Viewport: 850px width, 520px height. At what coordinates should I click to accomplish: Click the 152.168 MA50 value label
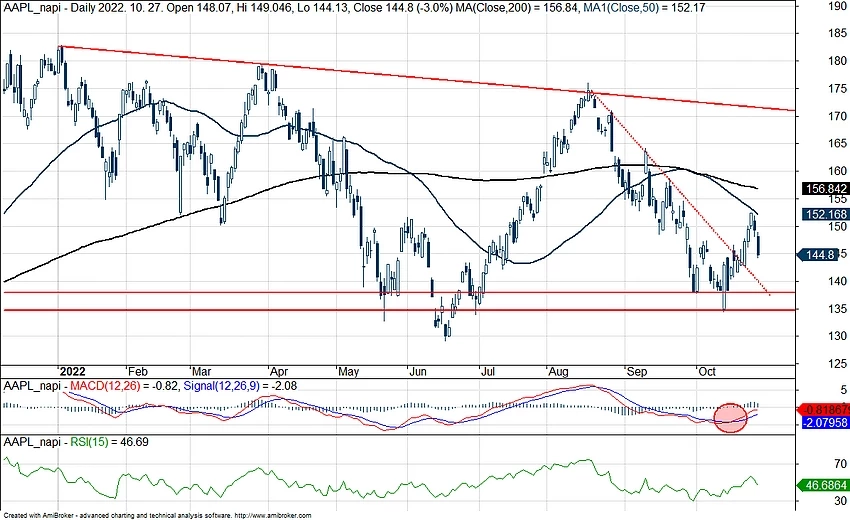coord(826,214)
